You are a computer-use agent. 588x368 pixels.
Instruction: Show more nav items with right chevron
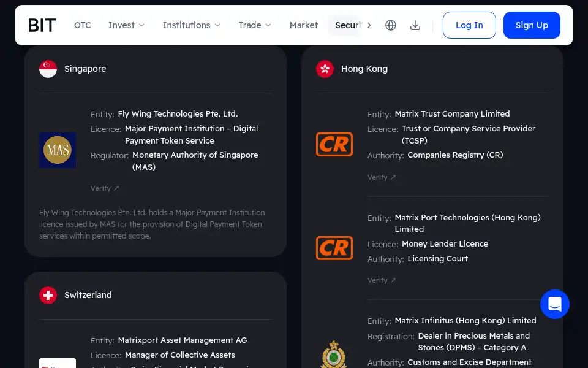tap(369, 25)
